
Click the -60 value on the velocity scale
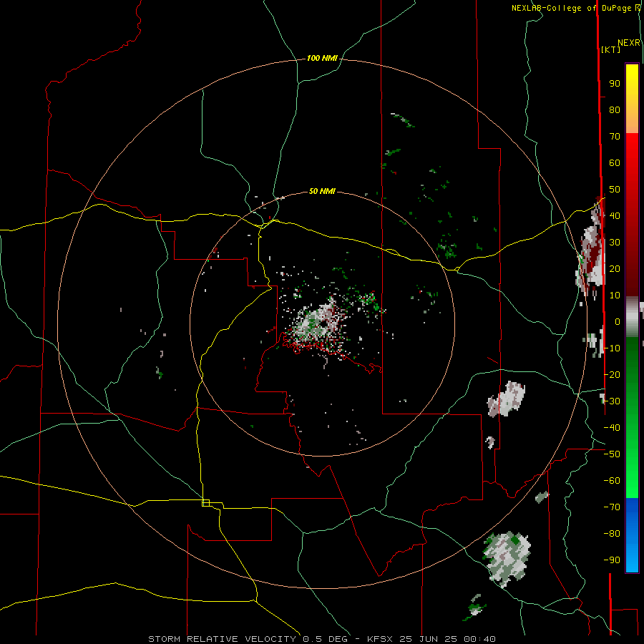pyautogui.click(x=612, y=481)
